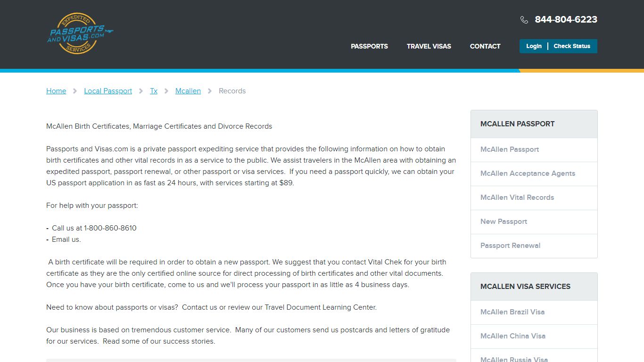Click the chevron arrow before Records breadcrumb
The image size is (644, 362).
(x=210, y=91)
